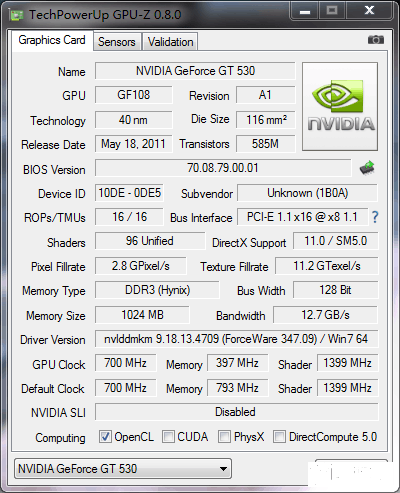Click the GPU-Z title bar app icon

click(x=17, y=15)
